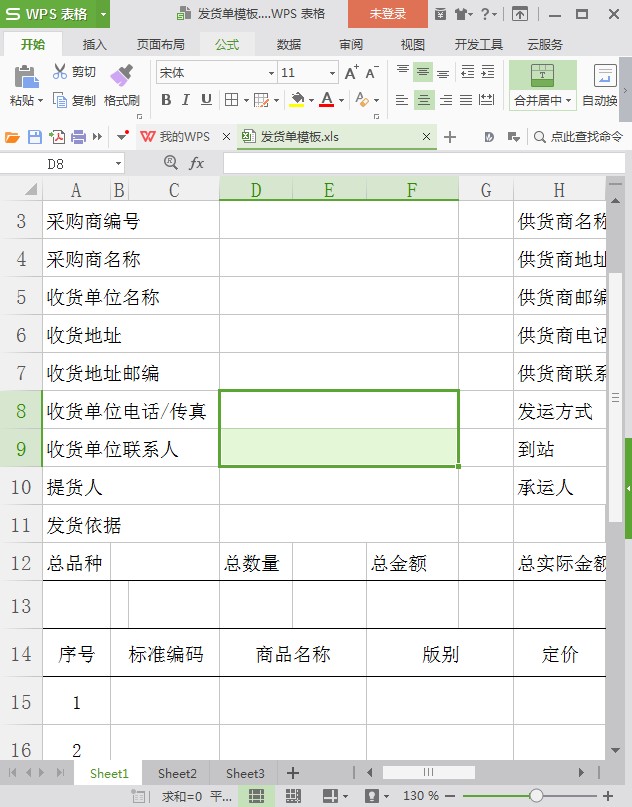Toggle Italic formatting
The height and width of the screenshot is (807, 632).
point(186,99)
